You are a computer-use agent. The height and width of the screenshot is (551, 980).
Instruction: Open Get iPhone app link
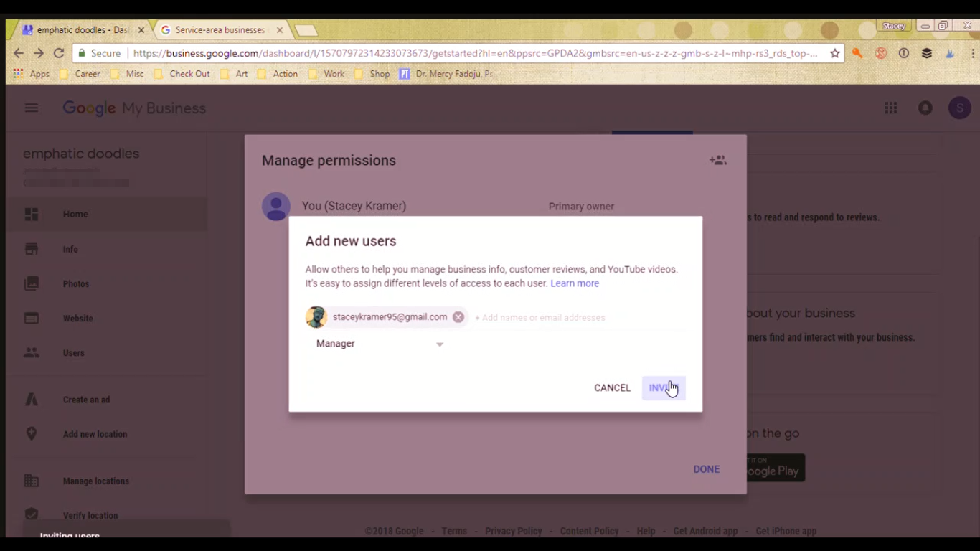tap(786, 532)
